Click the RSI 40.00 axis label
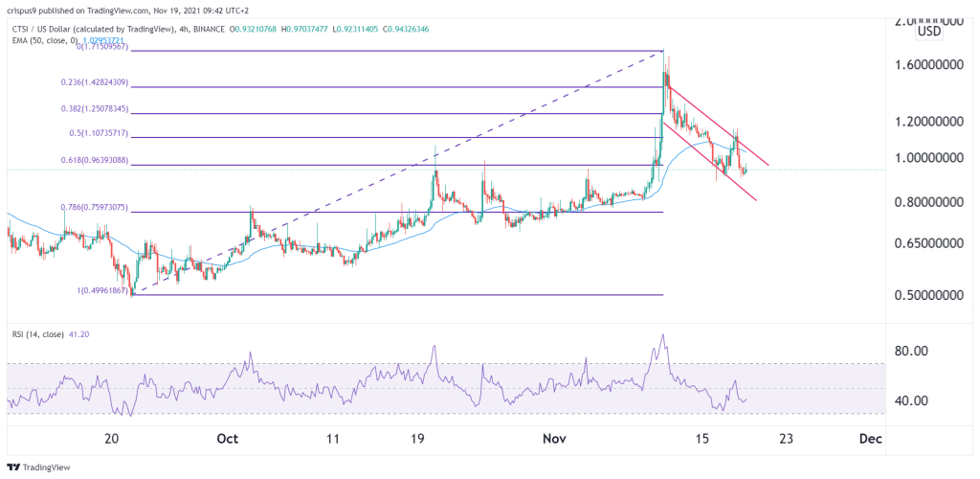This screenshot has width=980, height=479. [911, 400]
